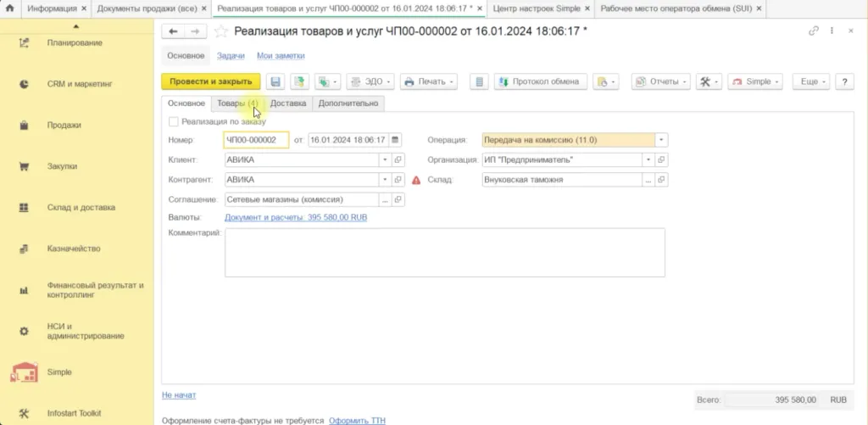
Task: Get link to document via chain icon
Action: [x=813, y=31]
